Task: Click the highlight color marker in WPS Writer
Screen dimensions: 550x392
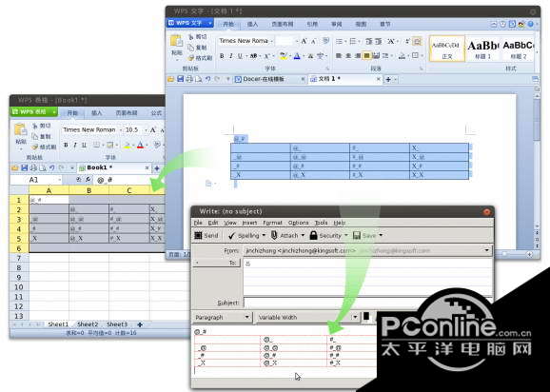Action: (x=283, y=56)
